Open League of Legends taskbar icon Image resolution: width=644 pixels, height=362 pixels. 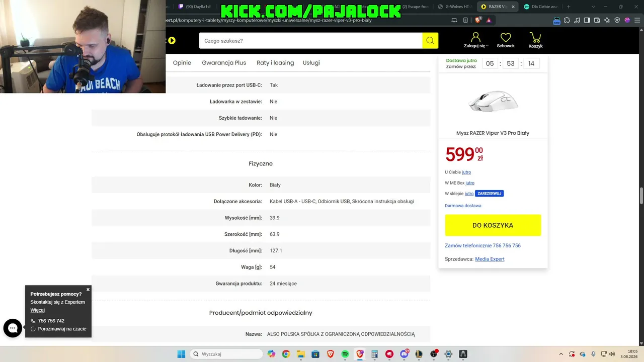coord(419,354)
